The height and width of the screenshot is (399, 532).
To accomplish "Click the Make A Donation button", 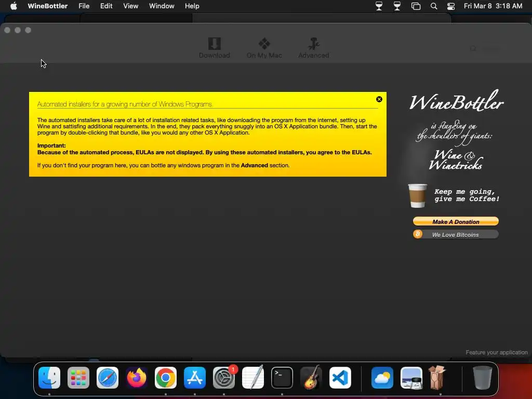I will 456,221.
